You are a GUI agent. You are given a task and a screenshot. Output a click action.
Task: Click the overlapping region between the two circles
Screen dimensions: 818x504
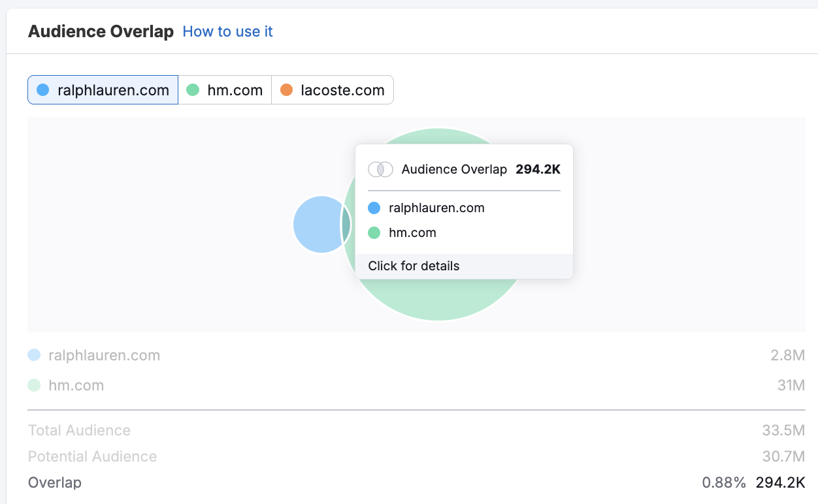click(x=346, y=225)
